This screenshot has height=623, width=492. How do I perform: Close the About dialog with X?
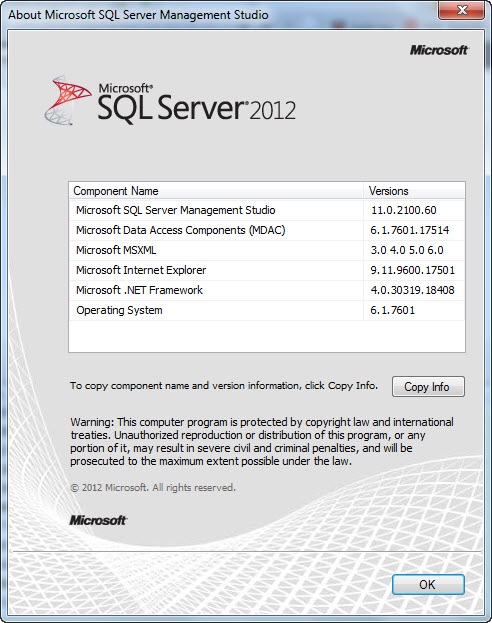[x=461, y=10]
